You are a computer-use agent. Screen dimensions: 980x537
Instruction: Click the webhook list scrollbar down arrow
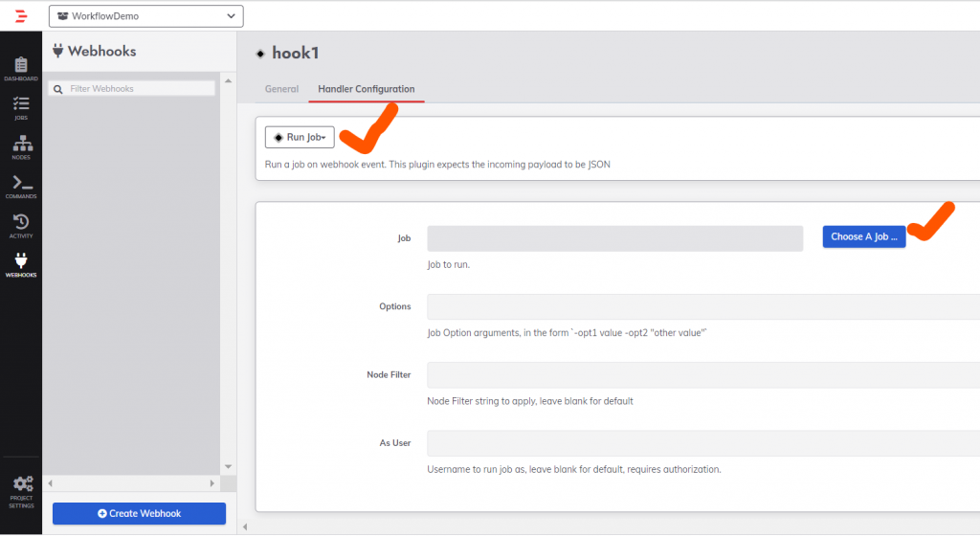click(228, 466)
